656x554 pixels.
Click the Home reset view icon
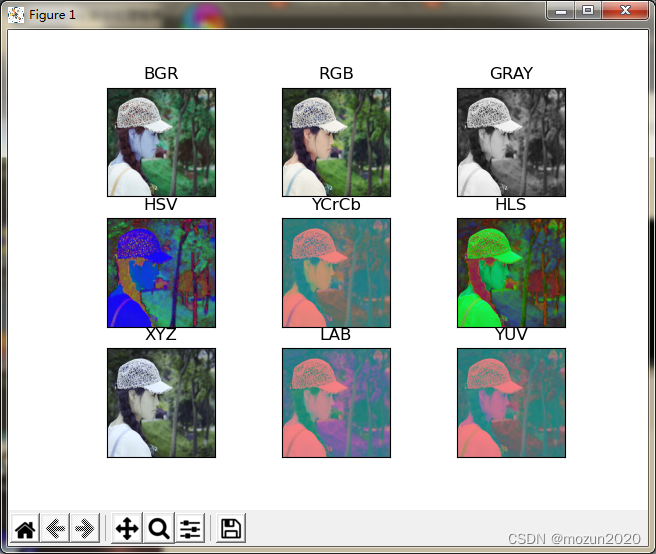point(25,528)
